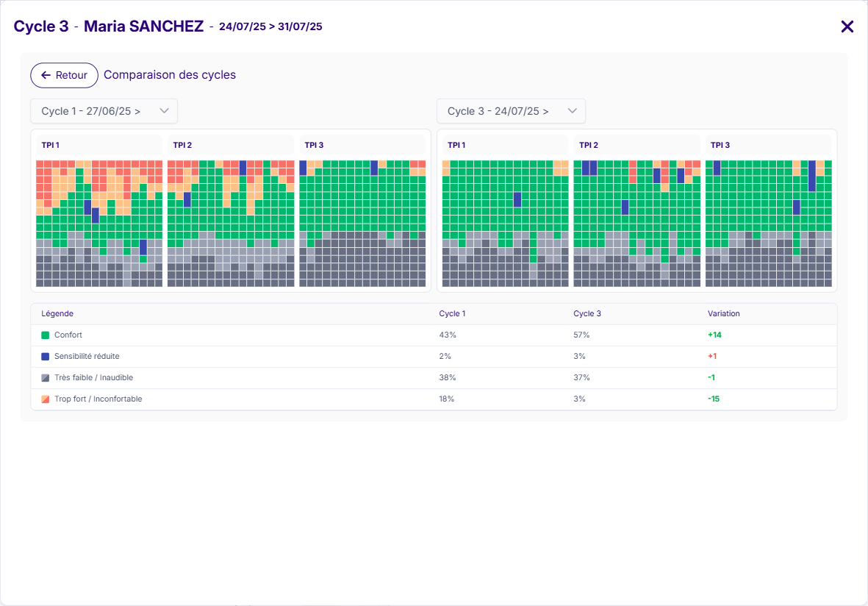The image size is (868, 606).
Task: Click the -15 Trop fort variation value
Action: pos(714,399)
